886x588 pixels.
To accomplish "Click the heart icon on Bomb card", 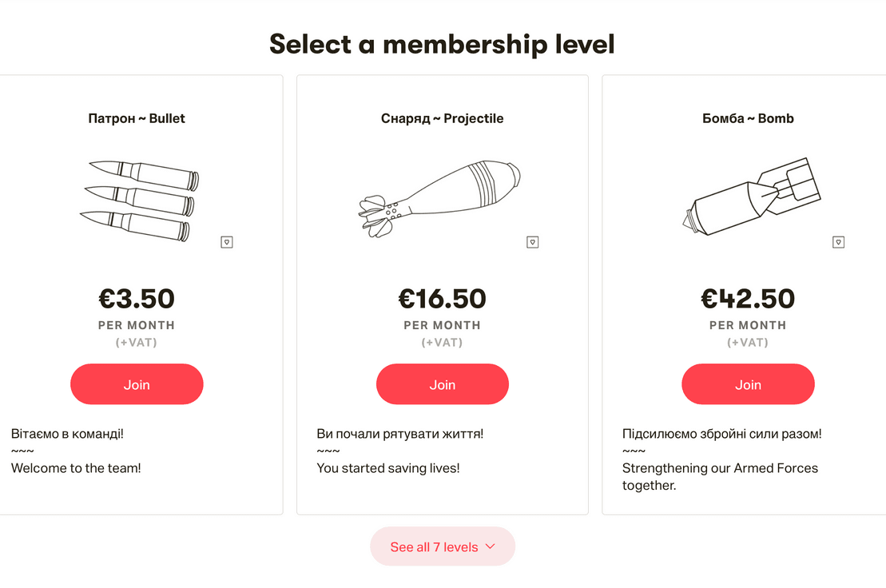I will (x=839, y=242).
